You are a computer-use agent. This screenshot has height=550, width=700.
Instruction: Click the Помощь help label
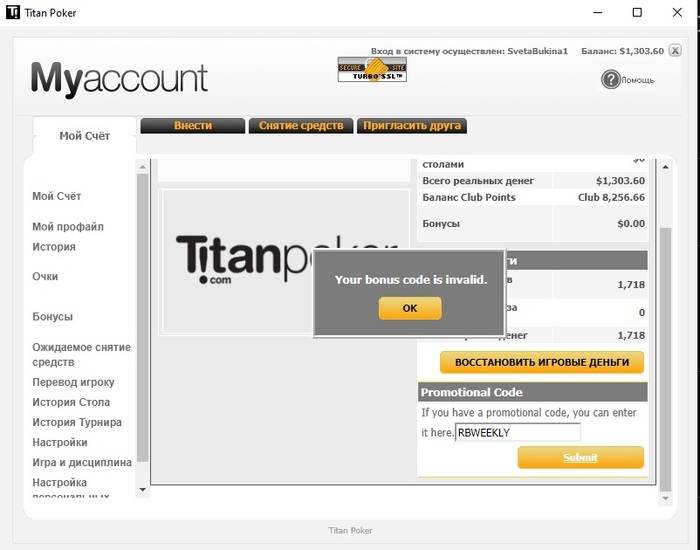(x=638, y=80)
